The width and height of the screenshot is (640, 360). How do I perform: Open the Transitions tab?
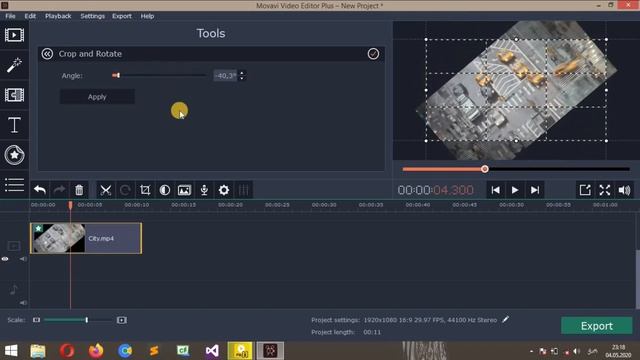(14, 95)
